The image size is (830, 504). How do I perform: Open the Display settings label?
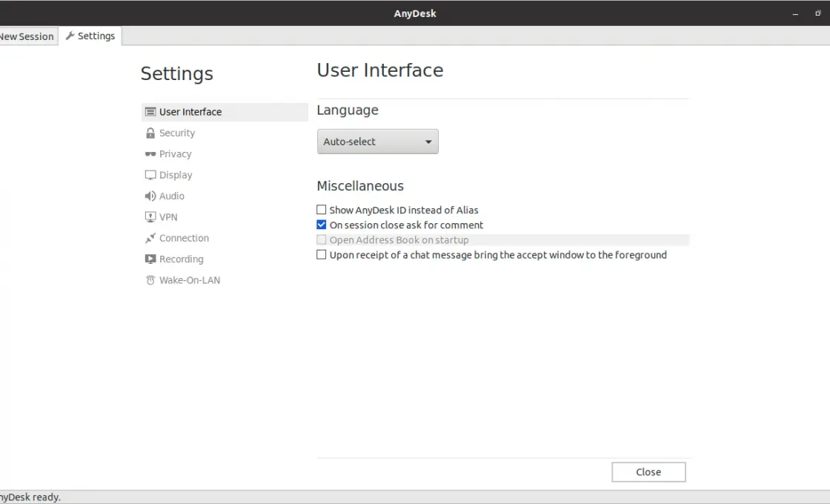point(176,175)
